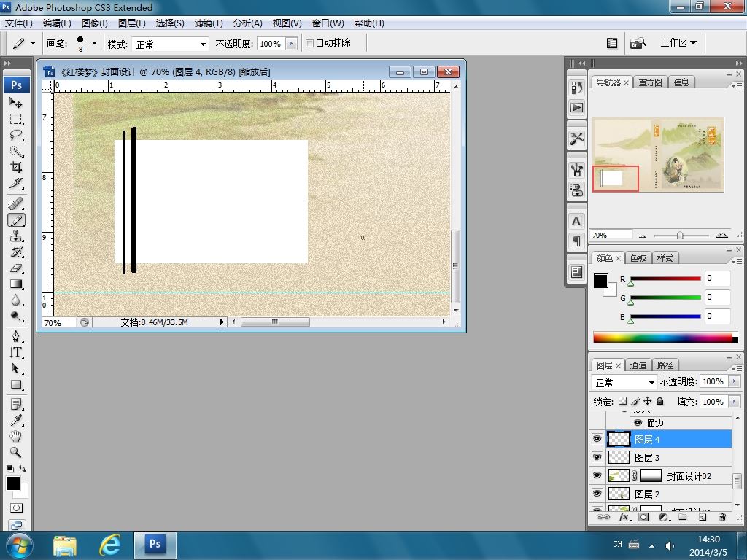747x560 pixels.
Task: Open the 模式 blending mode dropdown
Action: (171, 44)
